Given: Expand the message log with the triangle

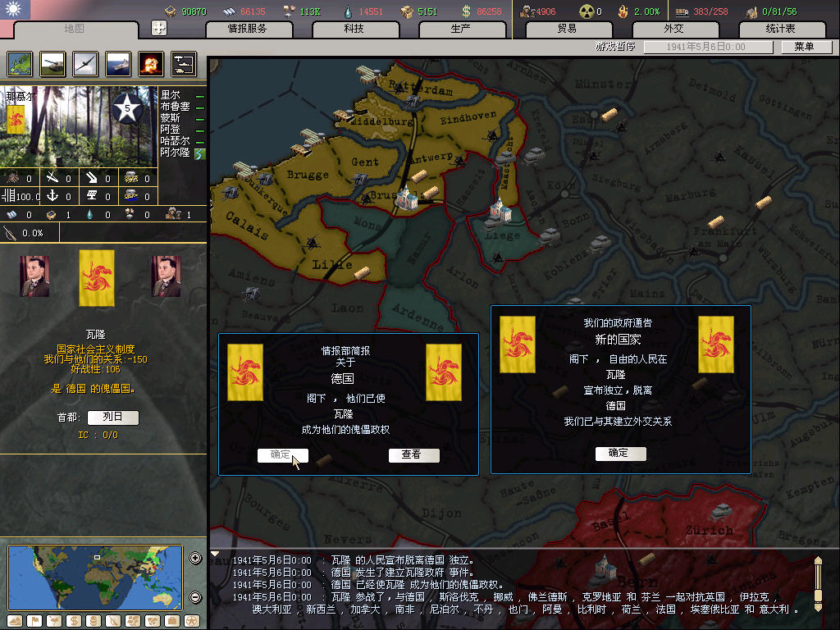Looking at the screenshot, I should 215,554.
